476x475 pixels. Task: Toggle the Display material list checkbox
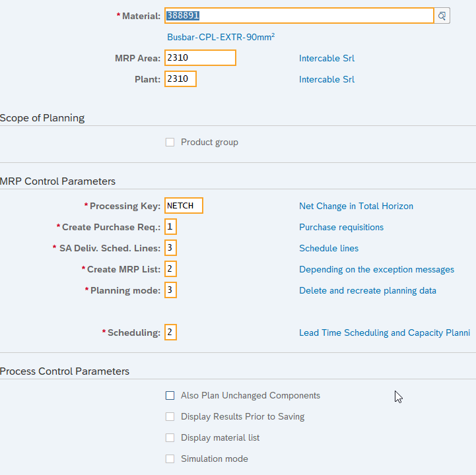pyautogui.click(x=170, y=438)
